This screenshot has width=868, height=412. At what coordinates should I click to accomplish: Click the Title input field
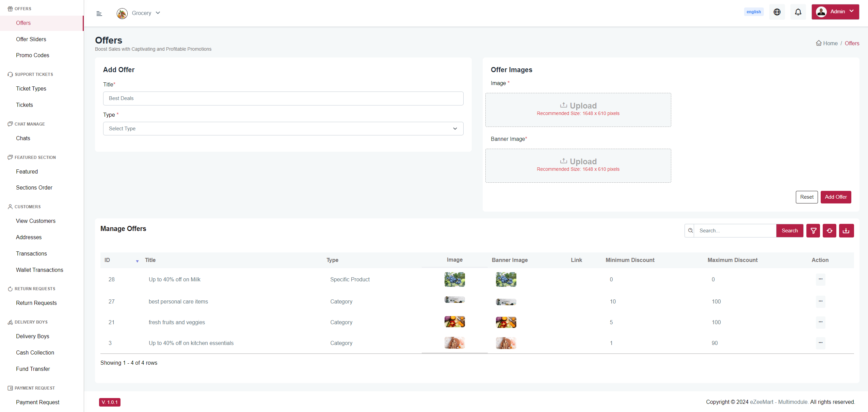coord(283,98)
